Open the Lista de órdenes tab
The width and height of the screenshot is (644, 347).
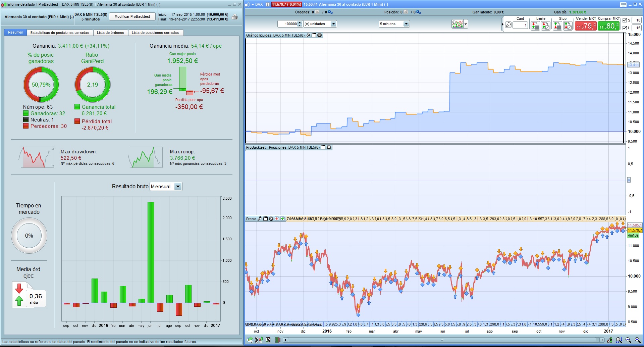click(x=110, y=33)
